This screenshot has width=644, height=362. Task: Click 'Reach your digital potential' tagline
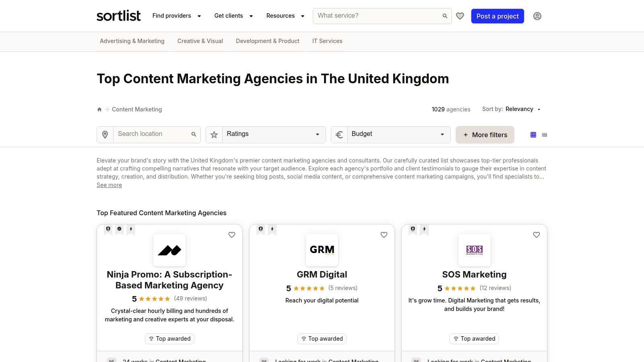tap(322, 300)
